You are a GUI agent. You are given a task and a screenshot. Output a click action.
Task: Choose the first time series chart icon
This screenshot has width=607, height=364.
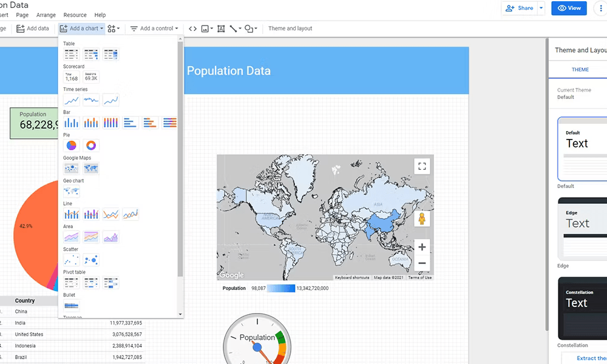coord(71,100)
